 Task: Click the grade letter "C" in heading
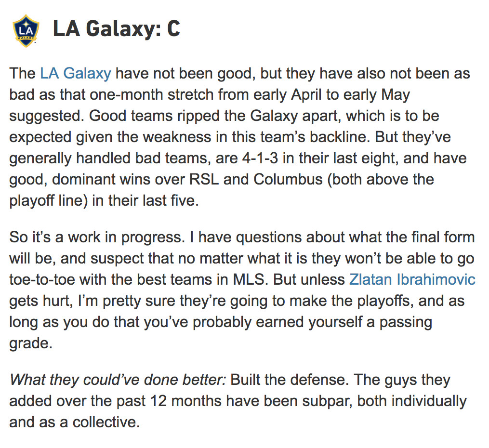point(173,29)
